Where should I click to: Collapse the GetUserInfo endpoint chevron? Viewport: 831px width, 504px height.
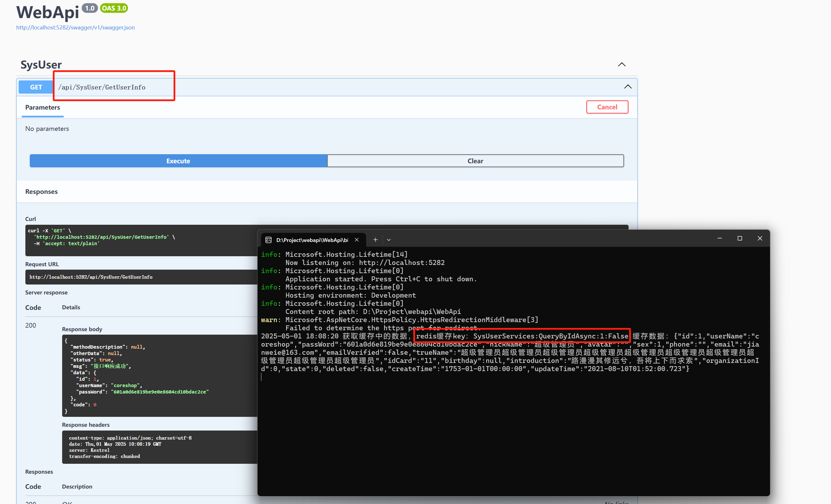(x=627, y=87)
